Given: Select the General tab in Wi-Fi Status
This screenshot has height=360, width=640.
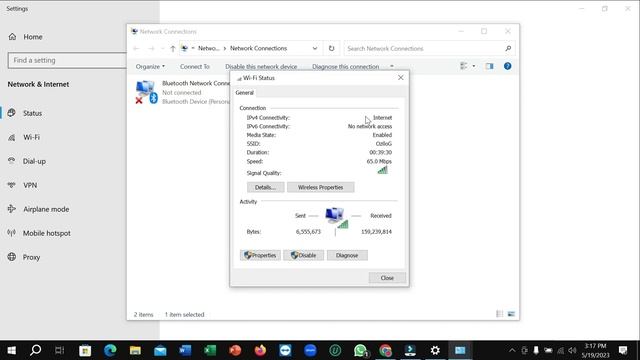Looking at the screenshot, I should pos(244,93).
